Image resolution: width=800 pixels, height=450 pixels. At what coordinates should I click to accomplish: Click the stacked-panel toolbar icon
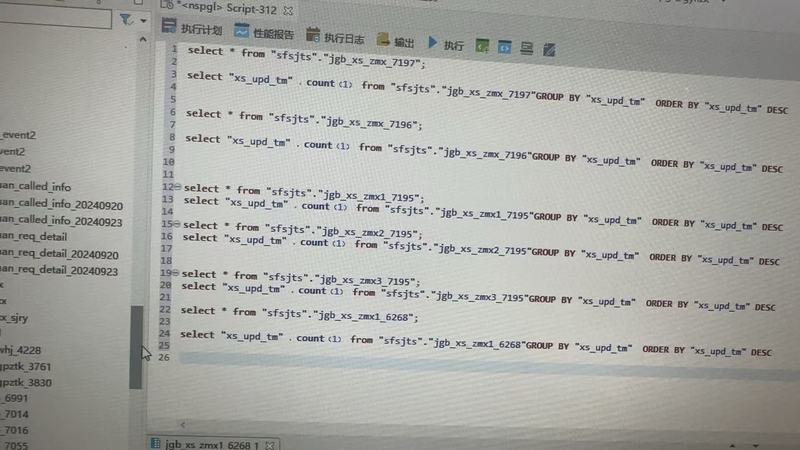pyautogui.click(x=527, y=48)
